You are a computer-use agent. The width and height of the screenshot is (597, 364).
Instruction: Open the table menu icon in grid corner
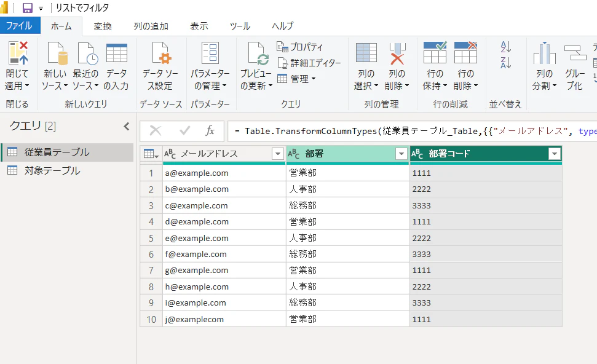[x=151, y=154]
